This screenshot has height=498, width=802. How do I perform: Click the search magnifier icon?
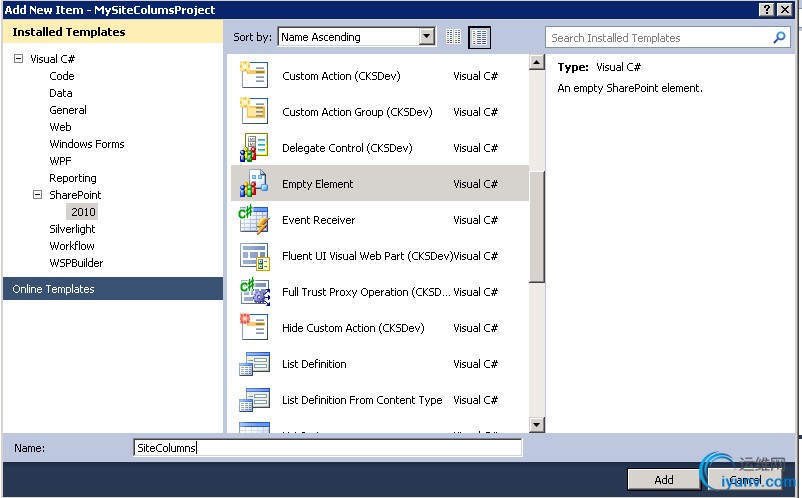click(779, 37)
